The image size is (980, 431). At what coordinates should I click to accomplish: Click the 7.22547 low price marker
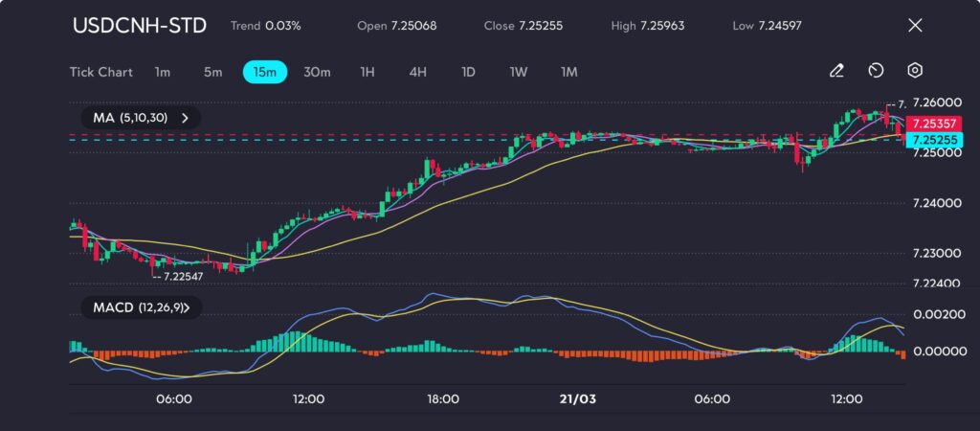(180, 276)
